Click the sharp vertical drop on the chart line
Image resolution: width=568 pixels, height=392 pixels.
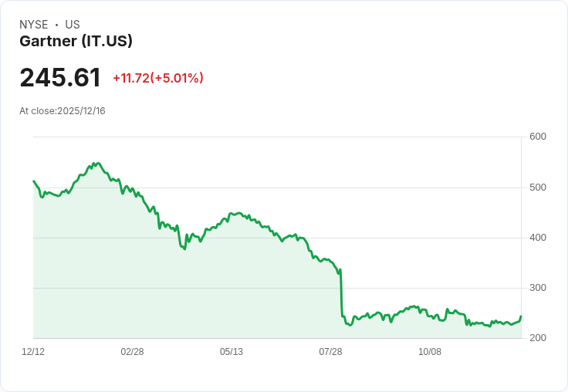341,293
